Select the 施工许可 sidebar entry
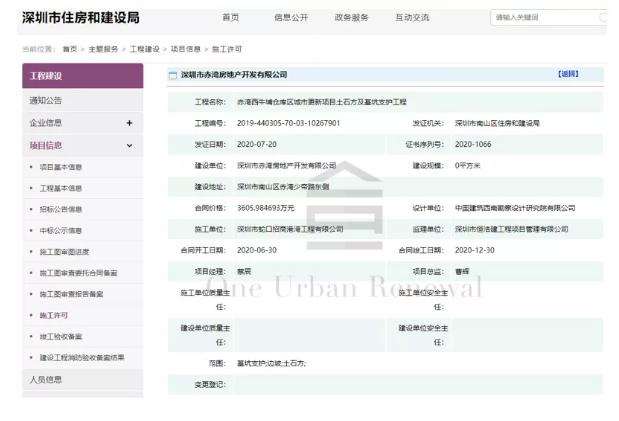Image resolution: width=619 pixels, height=421 pixels. (x=54, y=315)
